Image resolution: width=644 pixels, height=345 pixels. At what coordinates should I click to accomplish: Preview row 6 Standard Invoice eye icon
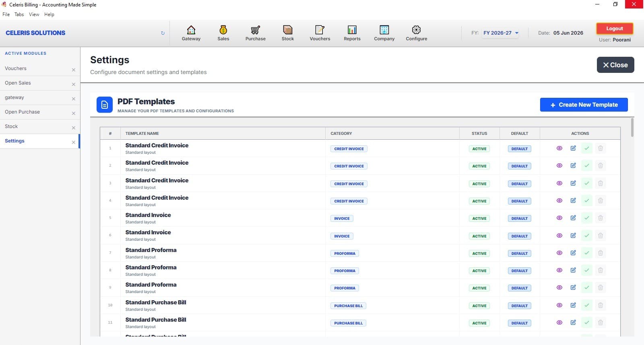coord(559,236)
